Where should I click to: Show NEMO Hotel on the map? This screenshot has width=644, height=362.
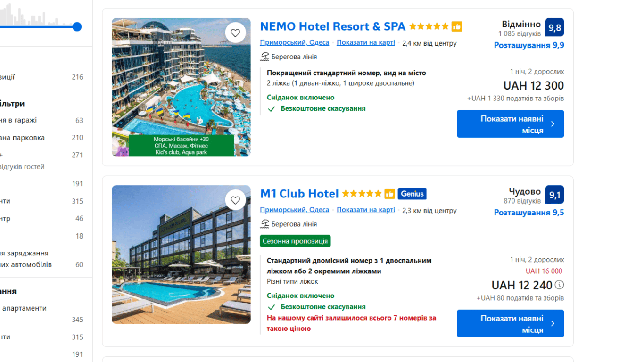click(x=366, y=42)
